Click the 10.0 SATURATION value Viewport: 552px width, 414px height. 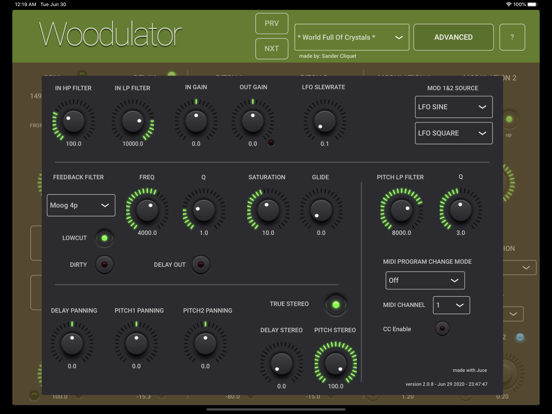(x=268, y=233)
